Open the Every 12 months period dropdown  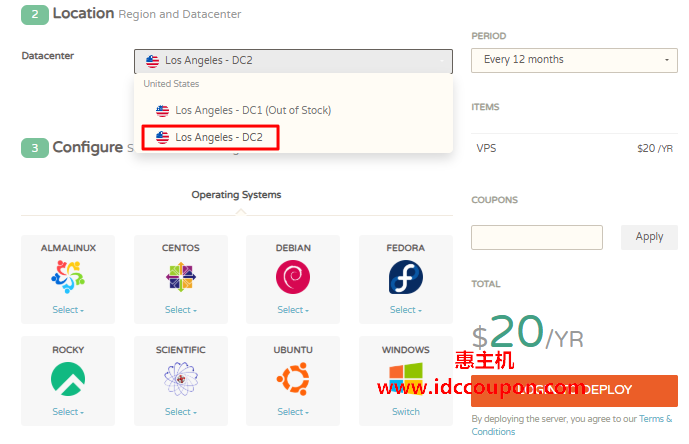[574, 60]
